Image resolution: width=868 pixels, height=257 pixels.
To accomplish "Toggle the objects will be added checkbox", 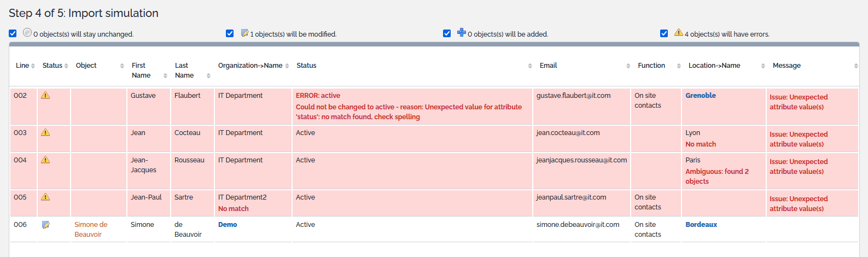I will (447, 33).
